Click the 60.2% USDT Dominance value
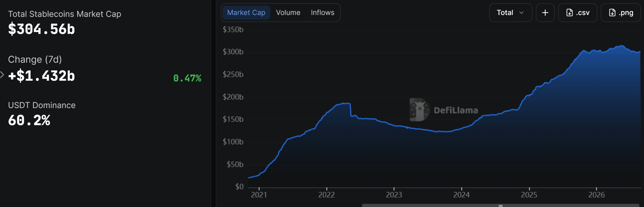 pos(29,120)
